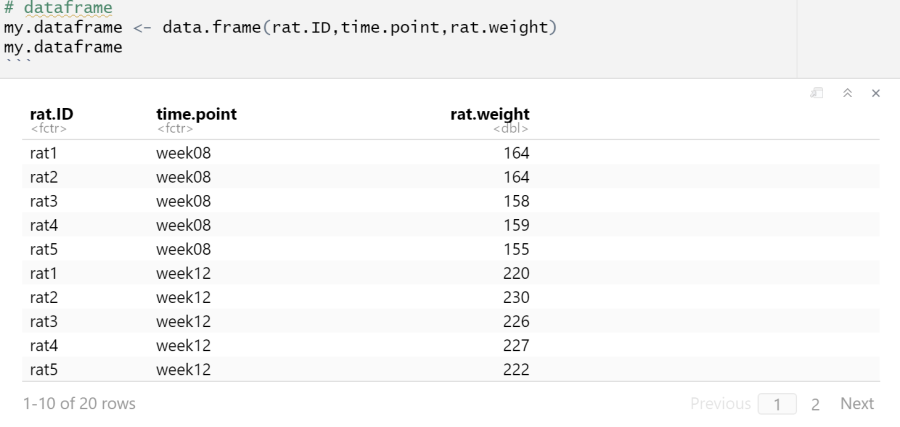The height and width of the screenshot is (427, 900).
Task: Select weight value 227 for rat4
Action: [515, 345]
